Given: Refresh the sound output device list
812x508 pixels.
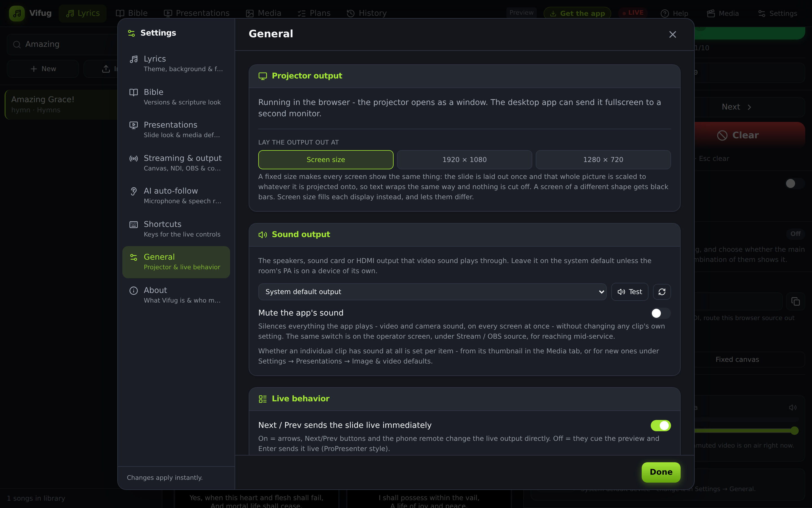Looking at the screenshot, I should click(x=662, y=292).
